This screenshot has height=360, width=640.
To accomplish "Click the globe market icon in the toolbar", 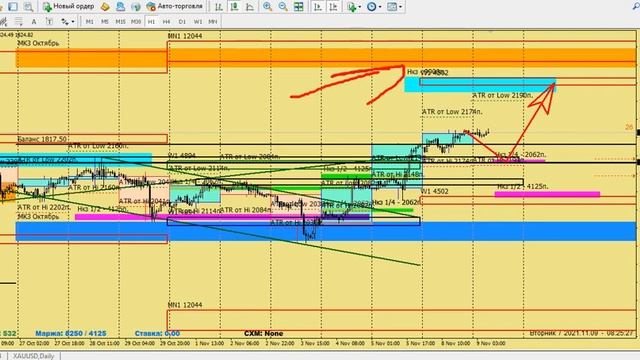I will coord(136,7).
